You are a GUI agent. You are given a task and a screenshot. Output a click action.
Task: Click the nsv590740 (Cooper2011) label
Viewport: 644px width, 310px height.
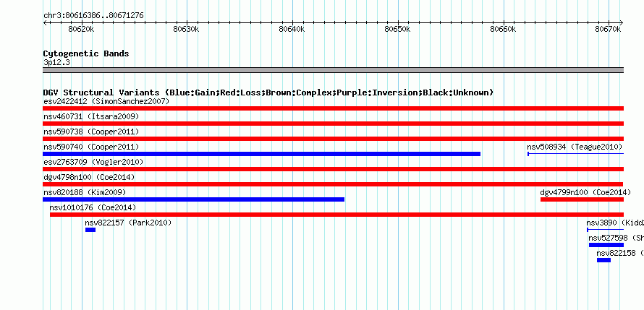coord(91,147)
